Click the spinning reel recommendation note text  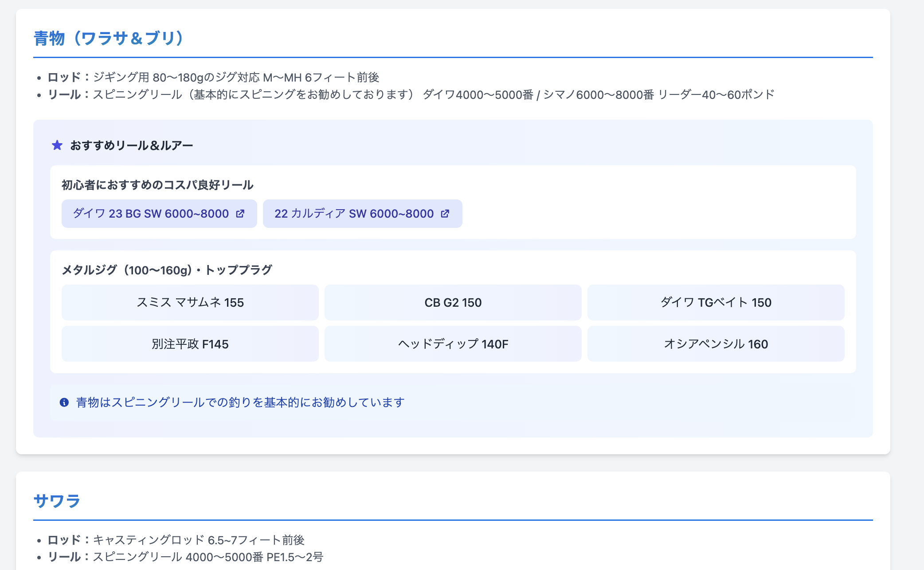tap(240, 402)
